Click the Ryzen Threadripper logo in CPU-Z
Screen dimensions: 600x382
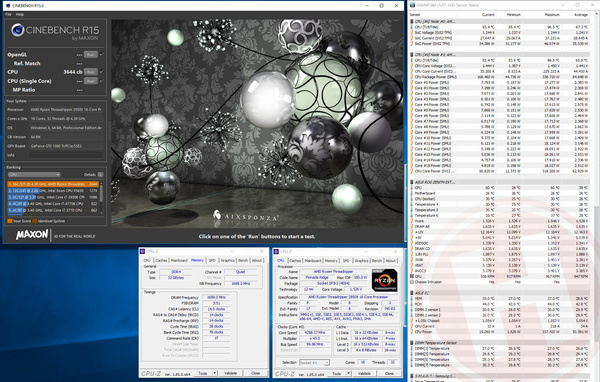click(384, 281)
